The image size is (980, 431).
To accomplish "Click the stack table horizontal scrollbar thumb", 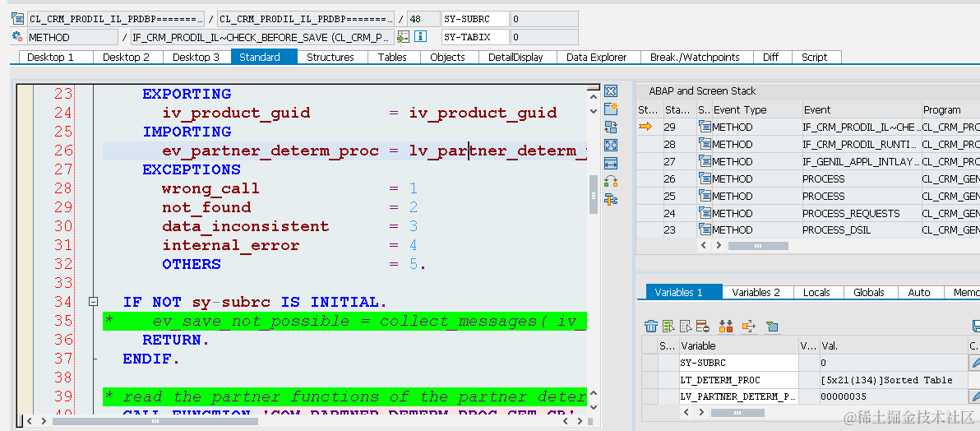I will click(x=758, y=246).
